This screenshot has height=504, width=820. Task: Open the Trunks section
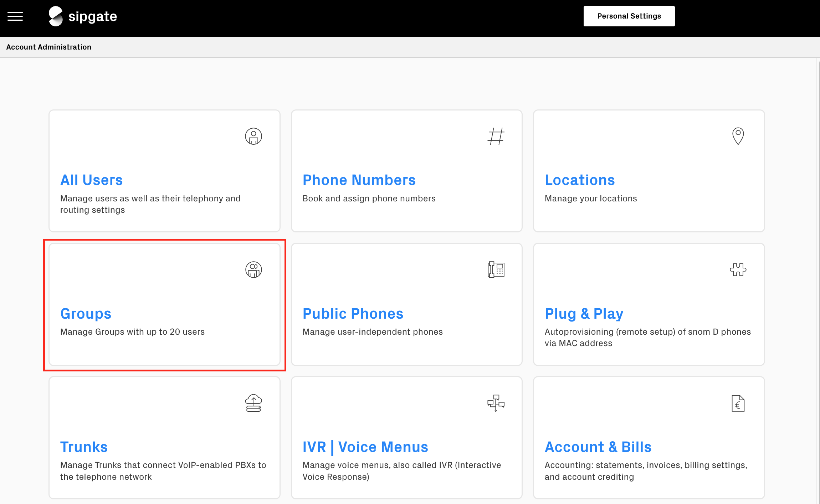pos(84,447)
